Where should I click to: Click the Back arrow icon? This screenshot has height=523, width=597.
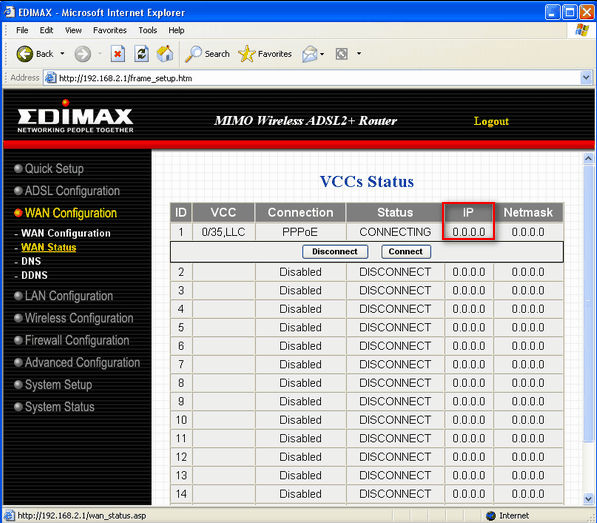tap(25, 54)
